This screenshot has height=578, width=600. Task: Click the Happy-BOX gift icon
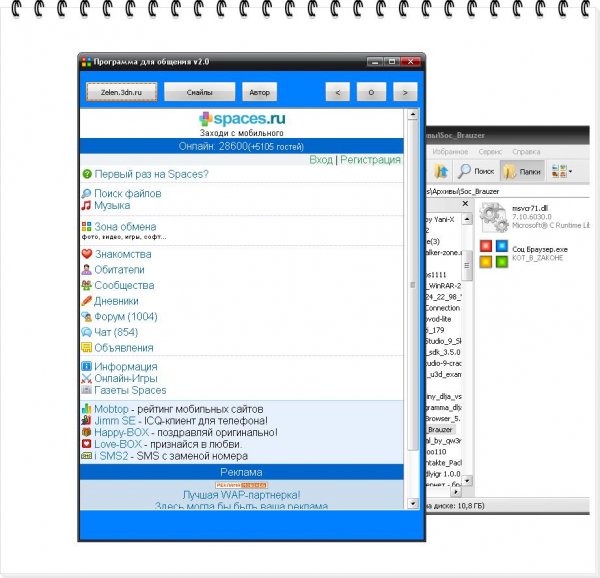coord(86,432)
